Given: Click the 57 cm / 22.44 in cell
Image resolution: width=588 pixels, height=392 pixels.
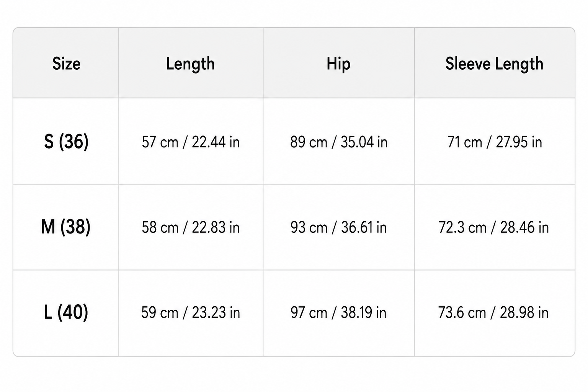Looking at the screenshot, I should coord(191,142).
